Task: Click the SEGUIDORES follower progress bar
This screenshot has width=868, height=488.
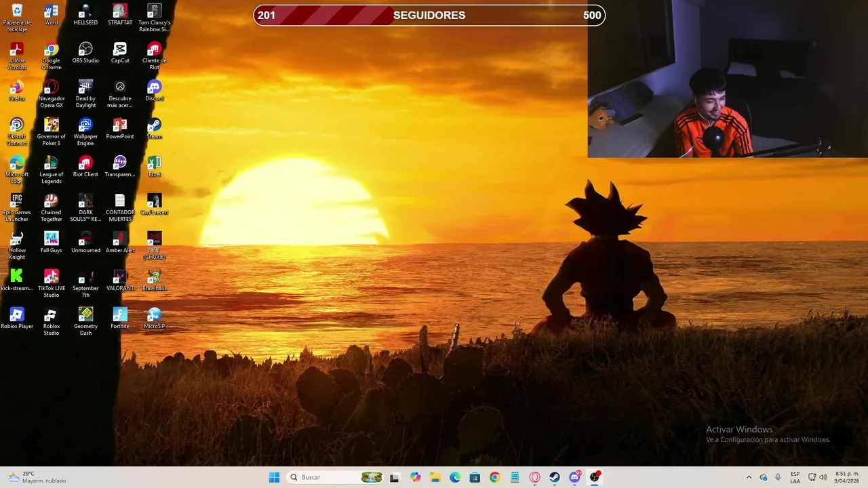Action: (x=429, y=15)
